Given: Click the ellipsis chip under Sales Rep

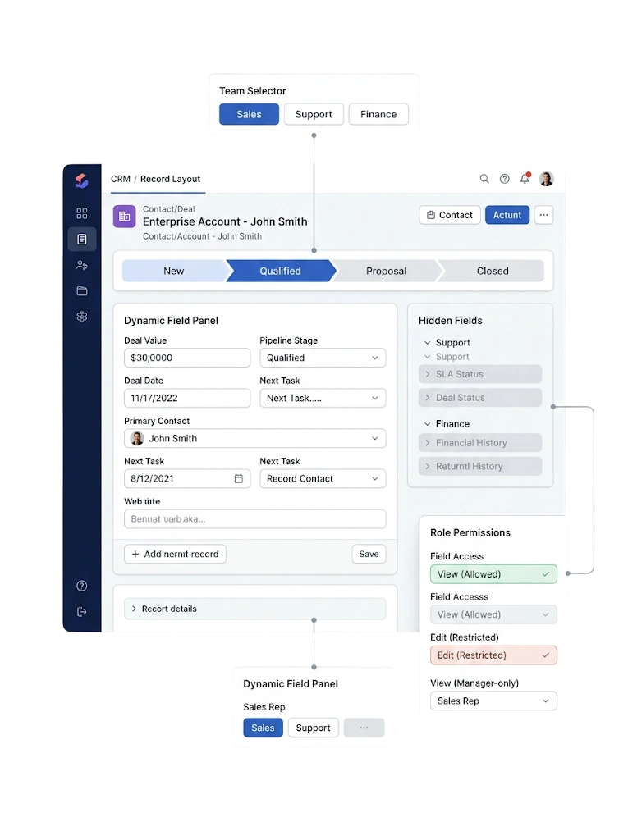Looking at the screenshot, I should pyautogui.click(x=364, y=728).
